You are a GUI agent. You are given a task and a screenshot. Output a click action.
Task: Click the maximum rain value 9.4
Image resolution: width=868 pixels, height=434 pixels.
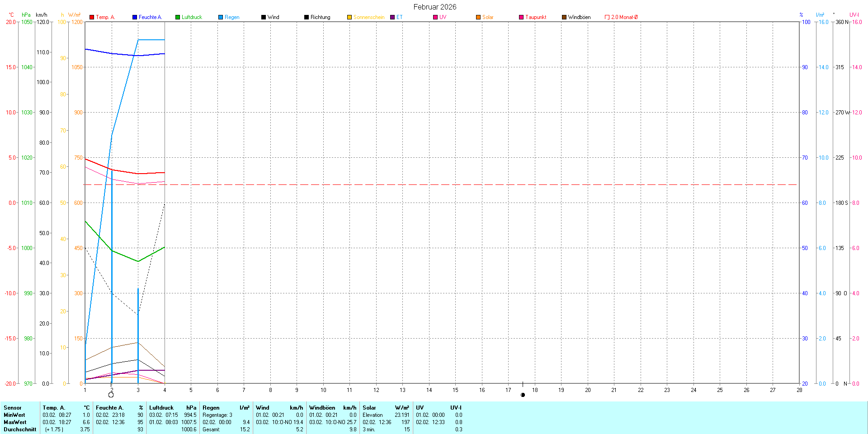pyautogui.click(x=246, y=422)
